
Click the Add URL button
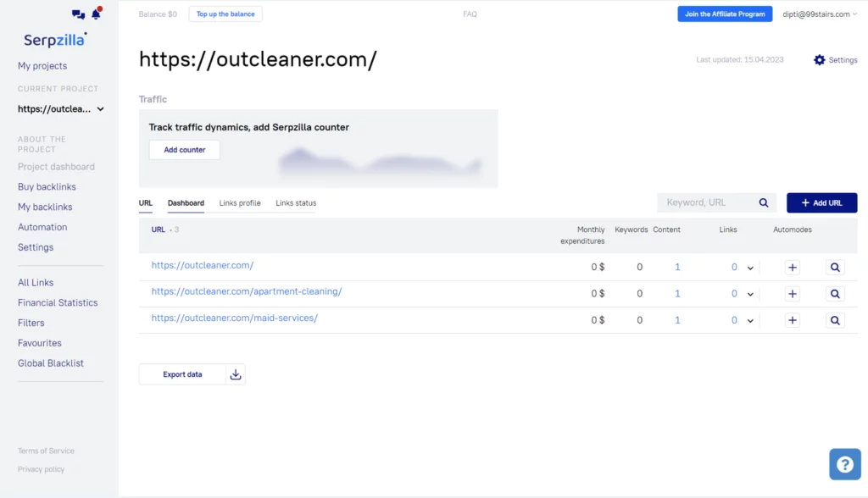821,203
